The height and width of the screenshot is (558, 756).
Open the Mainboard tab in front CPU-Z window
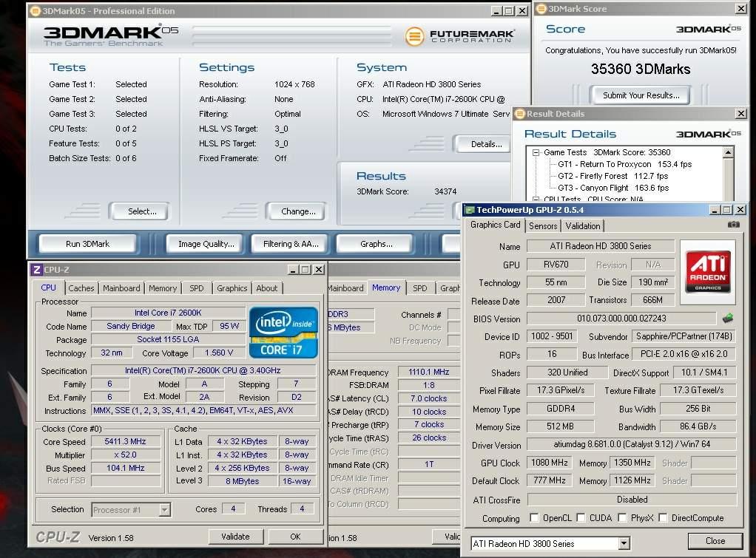click(121, 288)
